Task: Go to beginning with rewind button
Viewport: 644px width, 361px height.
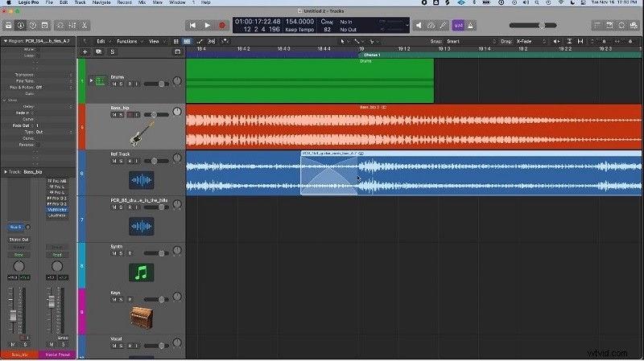Action: point(192,26)
